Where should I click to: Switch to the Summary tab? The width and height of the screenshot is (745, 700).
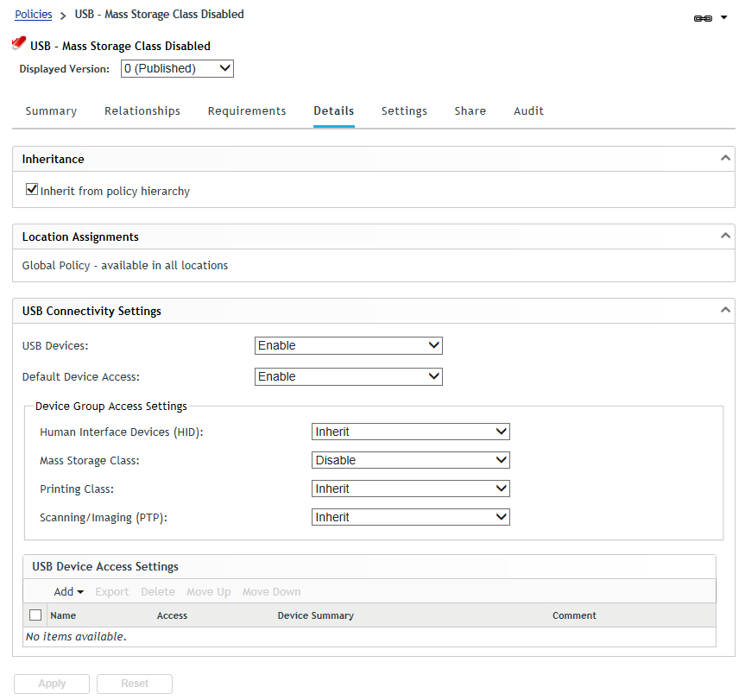(x=50, y=110)
